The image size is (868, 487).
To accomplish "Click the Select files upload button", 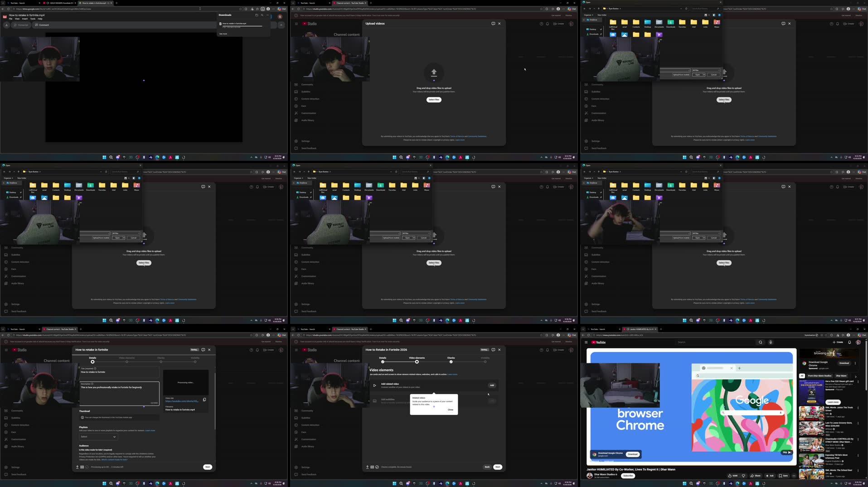I will 434,100.
